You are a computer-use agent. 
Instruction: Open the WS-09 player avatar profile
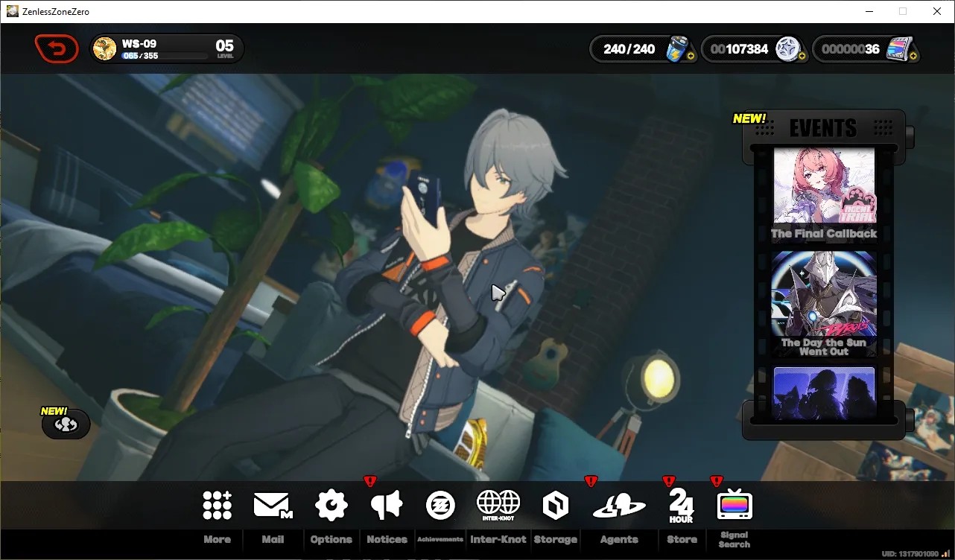pos(104,49)
